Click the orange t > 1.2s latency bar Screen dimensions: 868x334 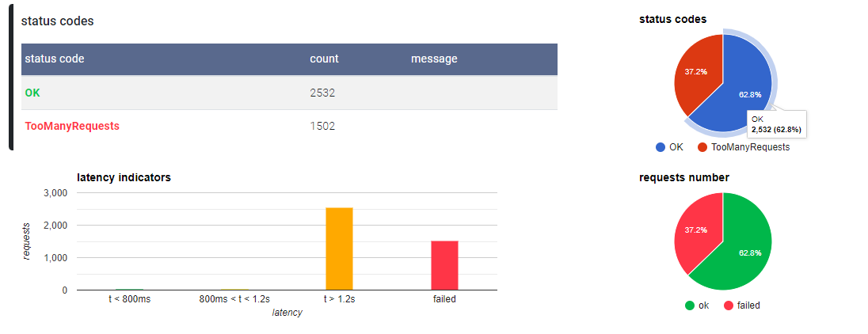tap(339, 249)
